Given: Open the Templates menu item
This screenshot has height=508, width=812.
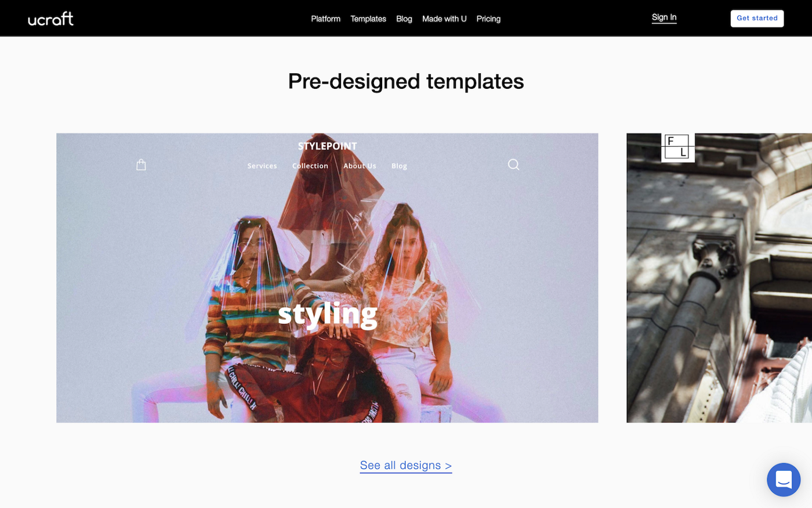Looking at the screenshot, I should click(x=368, y=19).
